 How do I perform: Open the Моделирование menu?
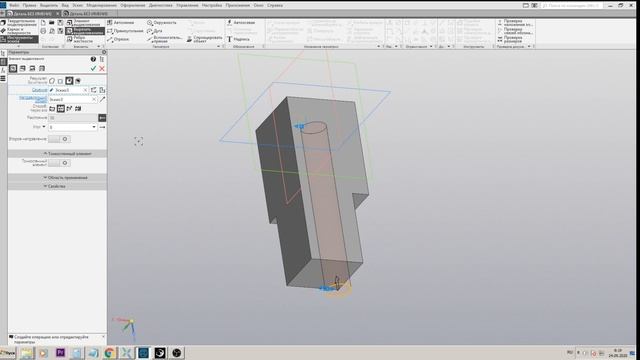point(102,5)
